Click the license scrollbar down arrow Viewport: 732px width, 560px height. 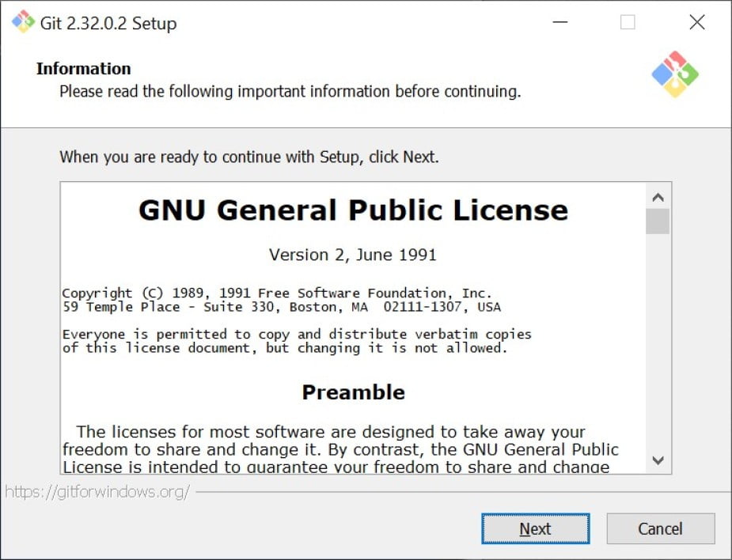[x=658, y=460]
